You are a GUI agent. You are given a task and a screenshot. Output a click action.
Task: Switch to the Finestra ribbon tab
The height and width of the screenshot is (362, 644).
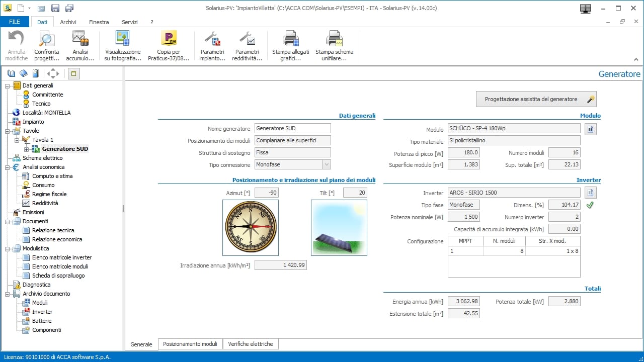point(99,22)
